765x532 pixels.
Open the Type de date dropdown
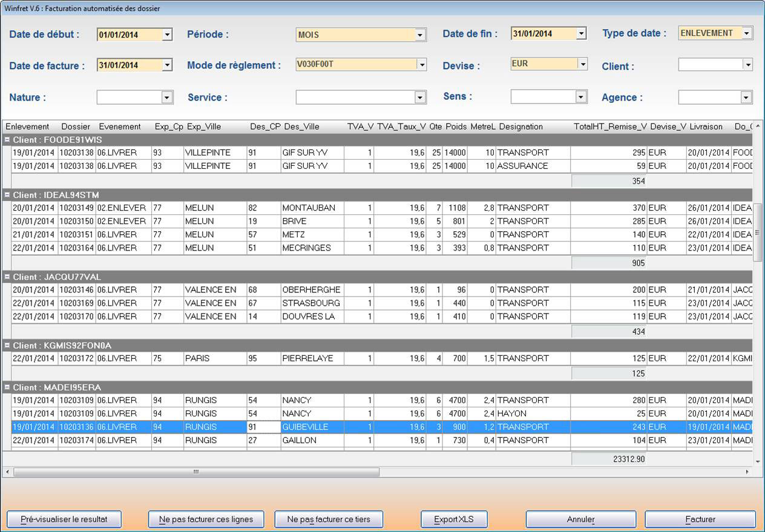[x=747, y=33]
